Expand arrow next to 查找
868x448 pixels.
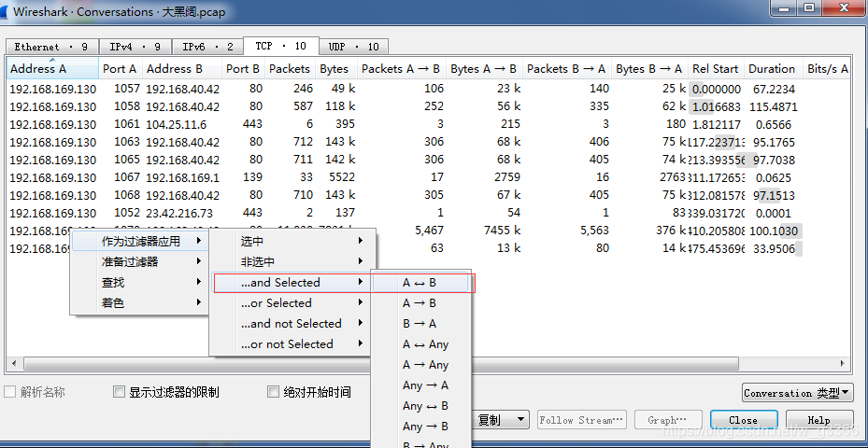pyautogui.click(x=199, y=282)
